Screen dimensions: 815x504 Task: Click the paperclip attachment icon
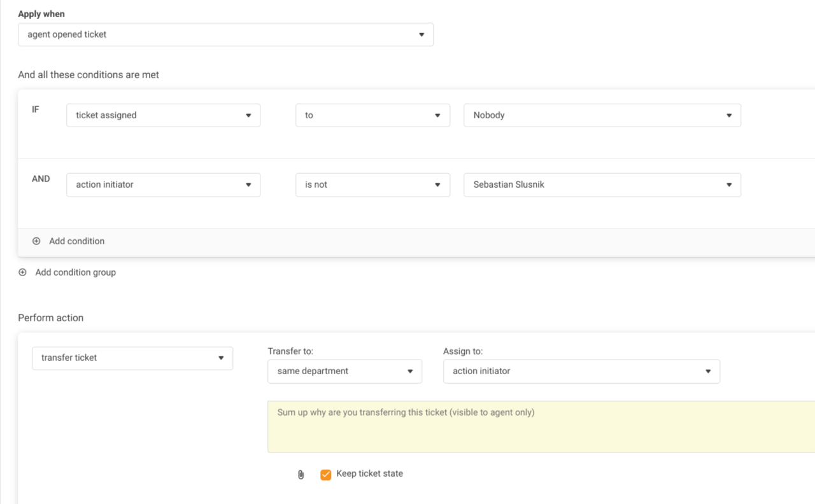tap(301, 475)
